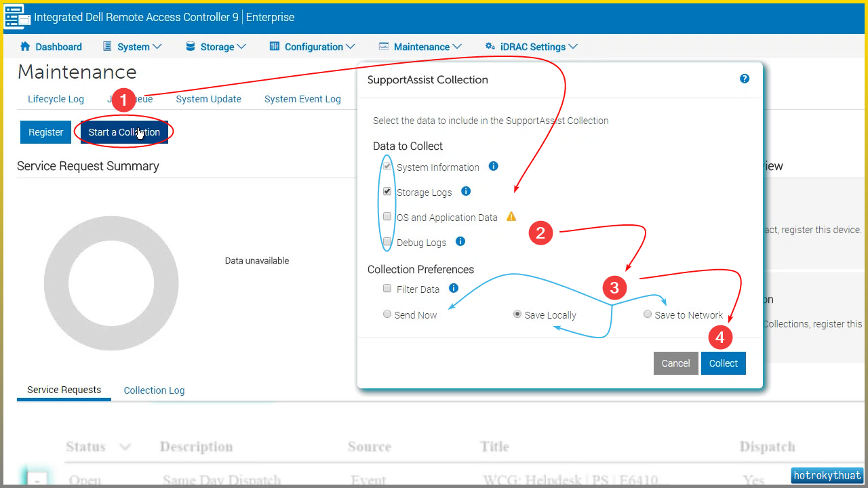Select the Save to Network radio button
868x488 pixels.
pyautogui.click(x=648, y=314)
